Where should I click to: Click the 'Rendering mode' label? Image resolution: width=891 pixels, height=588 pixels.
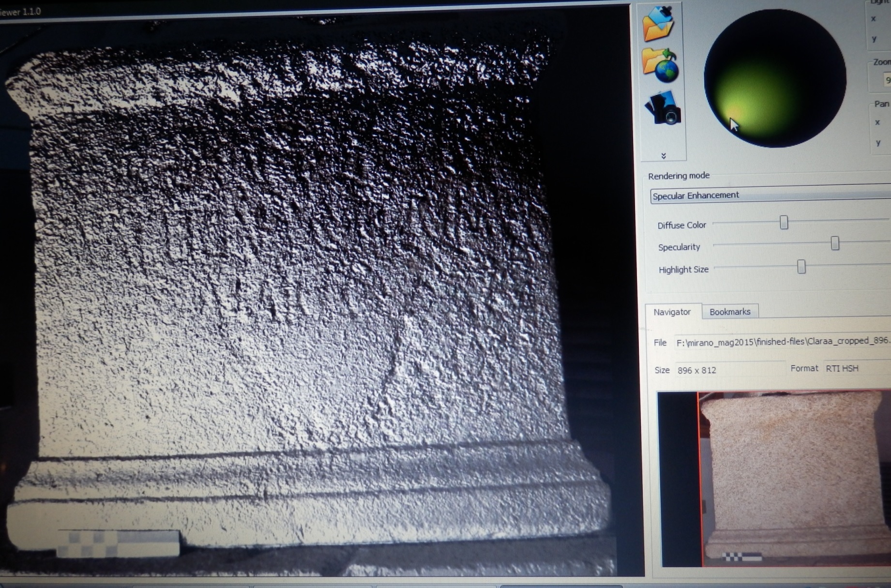click(679, 176)
